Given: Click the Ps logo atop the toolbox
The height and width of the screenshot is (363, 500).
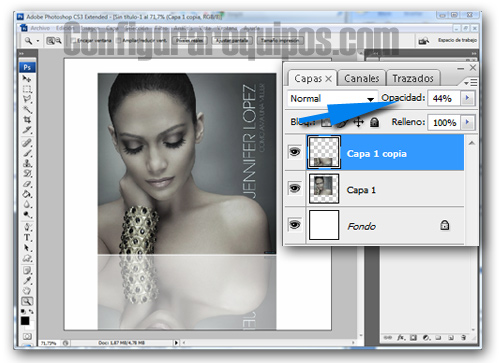Looking at the screenshot, I should click(27, 67).
